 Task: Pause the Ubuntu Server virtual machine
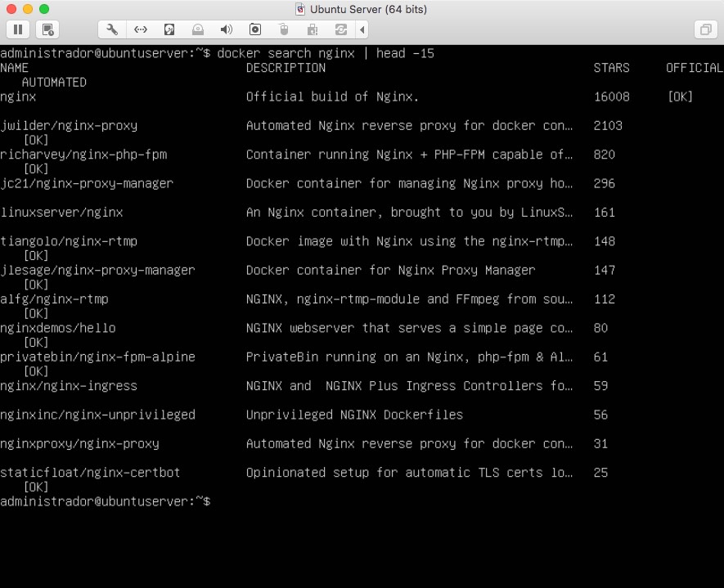click(18, 30)
